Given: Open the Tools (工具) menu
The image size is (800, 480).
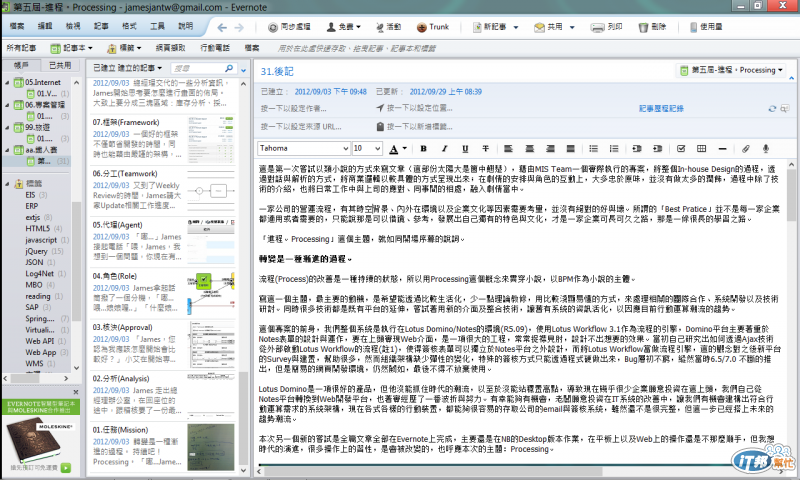Looking at the screenshot, I should coord(157,27).
